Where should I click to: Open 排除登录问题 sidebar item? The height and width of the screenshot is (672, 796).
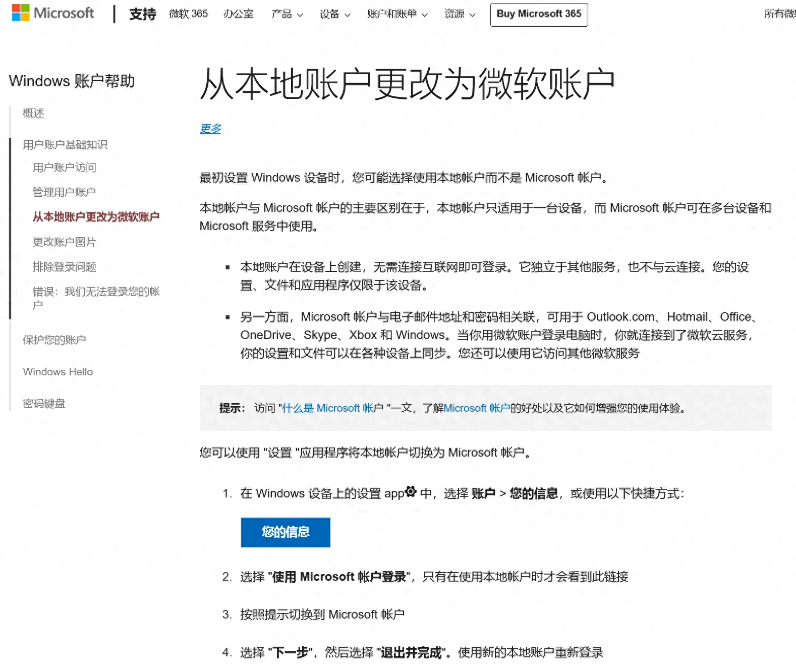(x=65, y=267)
